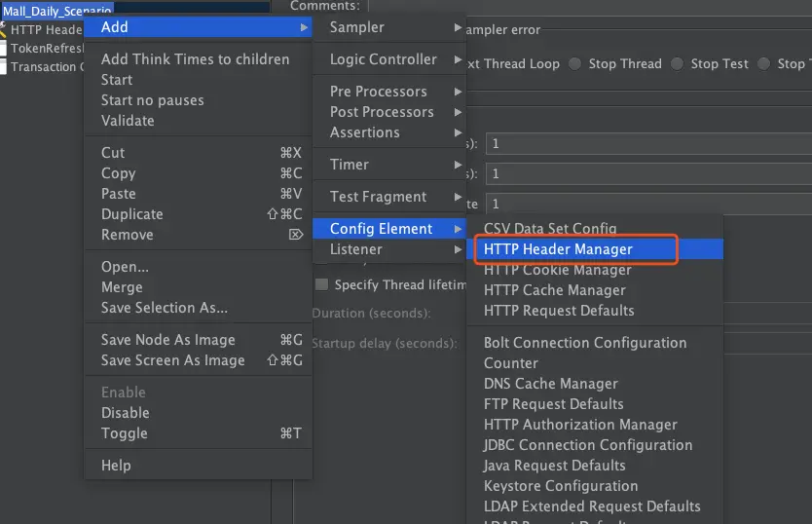Screen dimensions: 812x524
Task: Click Add Think Times to children
Action: tap(195, 59)
